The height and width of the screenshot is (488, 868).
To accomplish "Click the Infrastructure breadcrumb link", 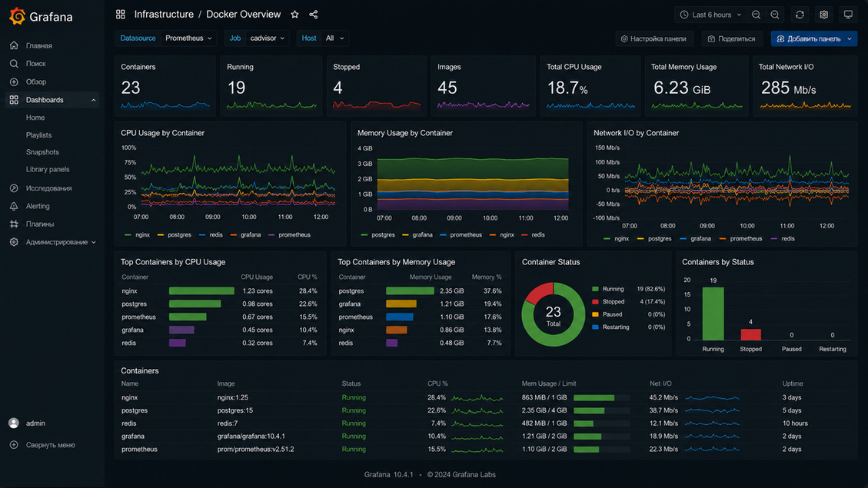I will (x=164, y=15).
